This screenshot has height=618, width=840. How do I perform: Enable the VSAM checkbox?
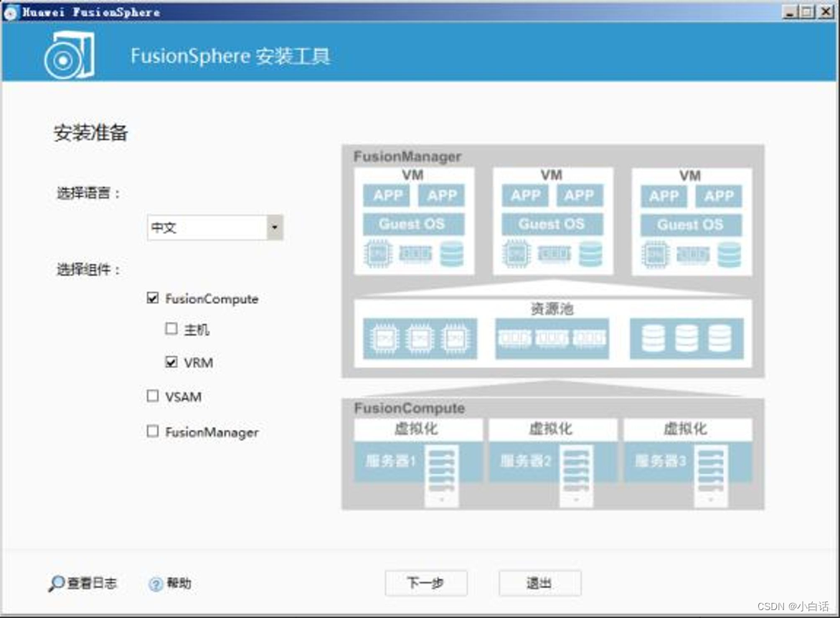[153, 396]
